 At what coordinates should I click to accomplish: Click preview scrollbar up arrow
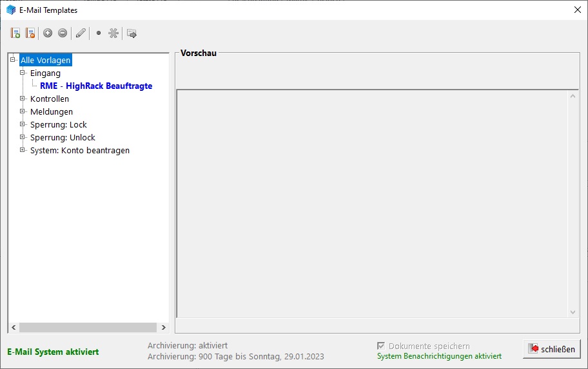point(573,97)
